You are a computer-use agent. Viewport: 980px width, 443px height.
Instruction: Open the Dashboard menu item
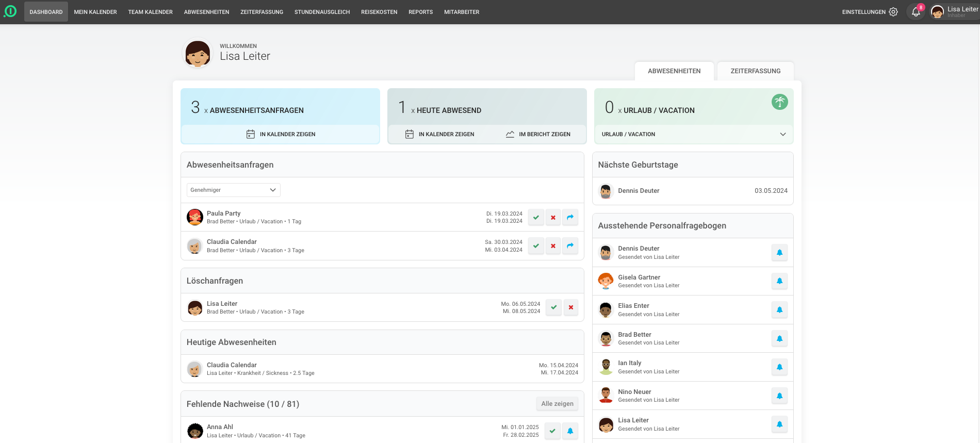click(x=46, y=12)
